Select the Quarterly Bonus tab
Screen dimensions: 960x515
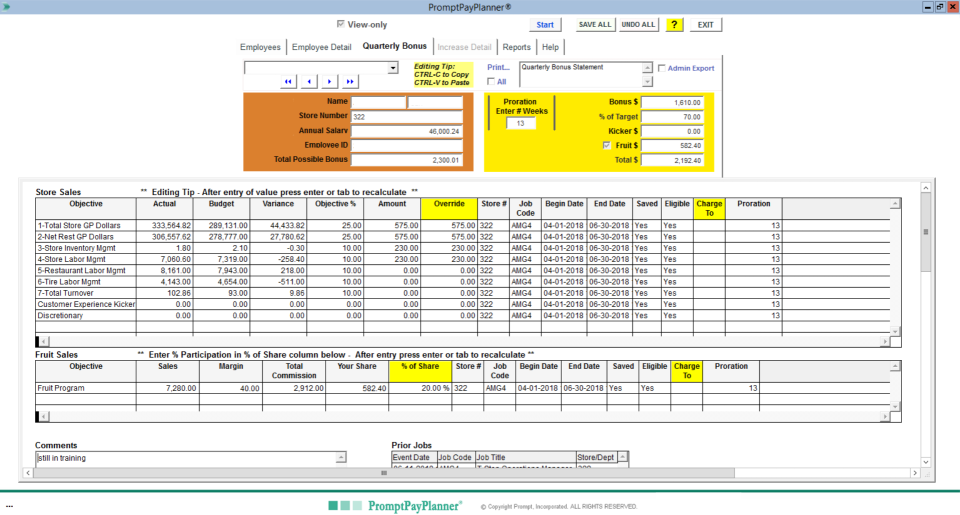click(x=394, y=46)
